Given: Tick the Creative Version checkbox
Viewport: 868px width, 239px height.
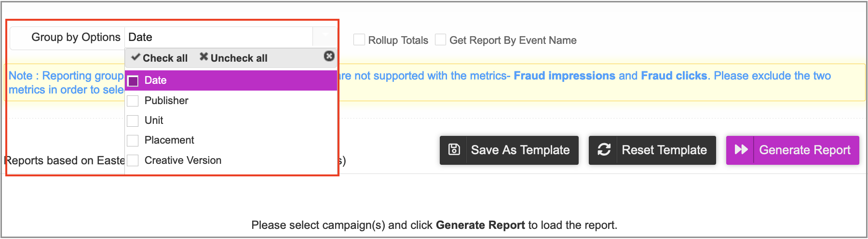Looking at the screenshot, I should [x=133, y=160].
